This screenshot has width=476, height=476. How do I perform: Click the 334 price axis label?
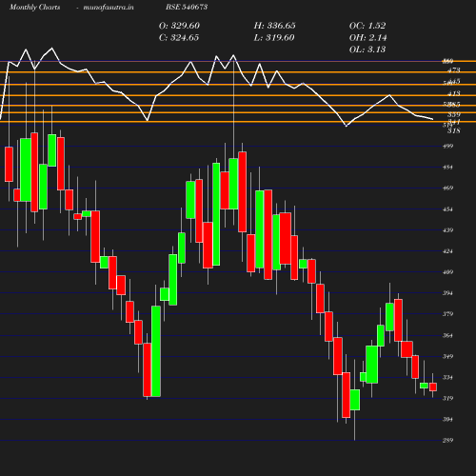coord(447,378)
